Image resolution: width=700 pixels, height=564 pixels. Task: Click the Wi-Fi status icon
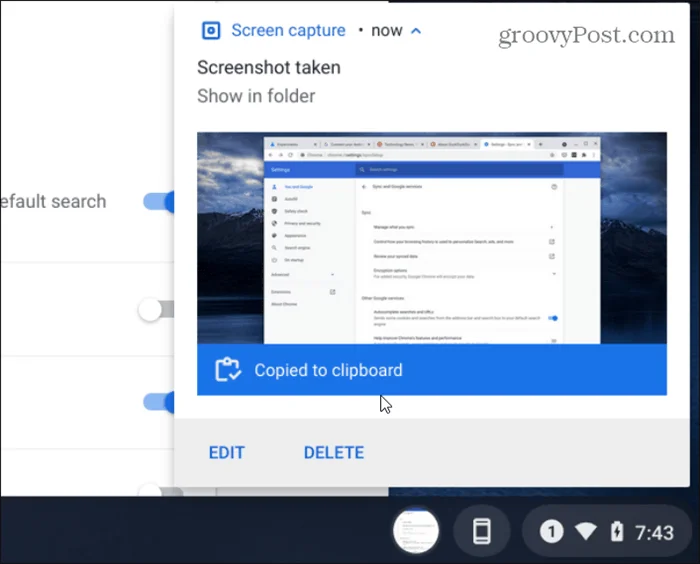pos(585,531)
